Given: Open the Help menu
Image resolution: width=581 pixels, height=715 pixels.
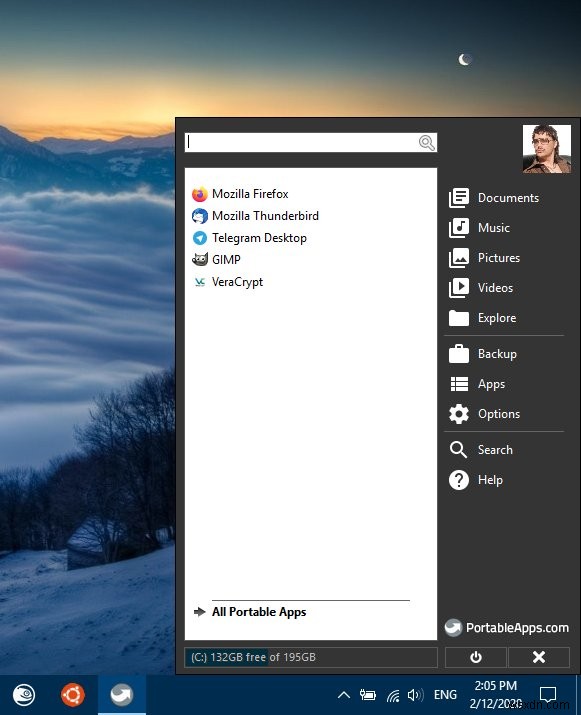Looking at the screenshot, I should pos(476,480).
